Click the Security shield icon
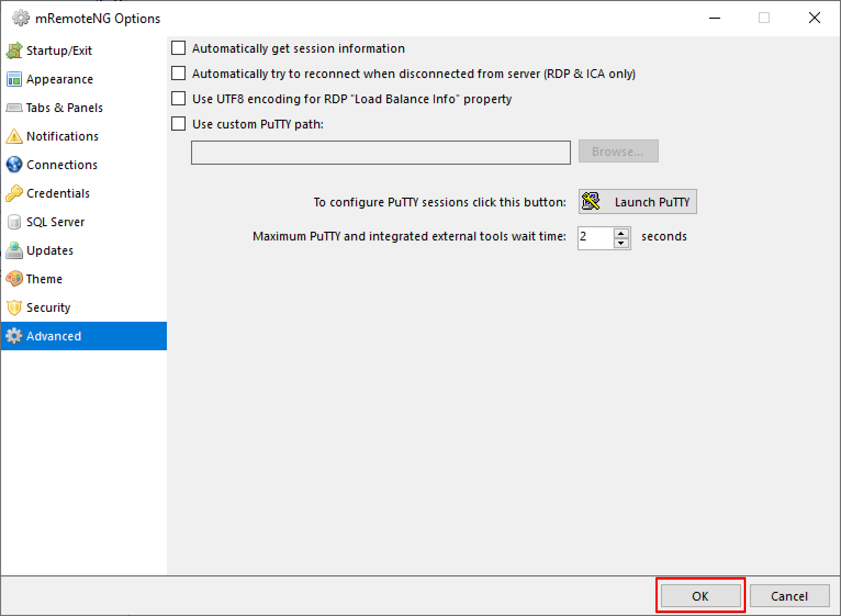 [14, 307]
